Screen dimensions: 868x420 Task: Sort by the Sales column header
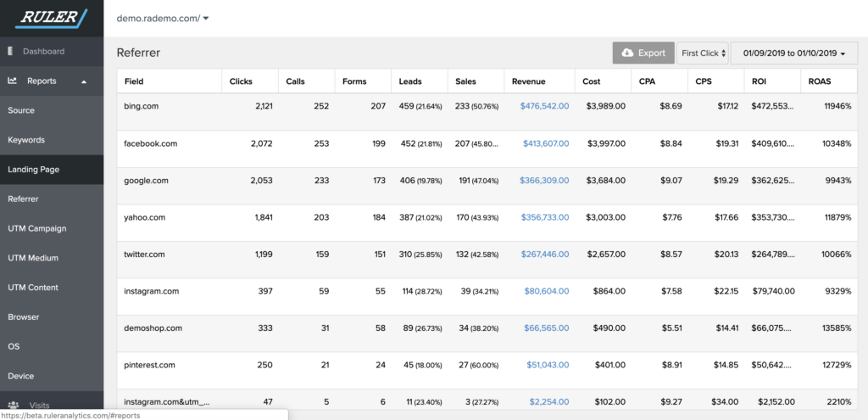[x=476, y=81]
